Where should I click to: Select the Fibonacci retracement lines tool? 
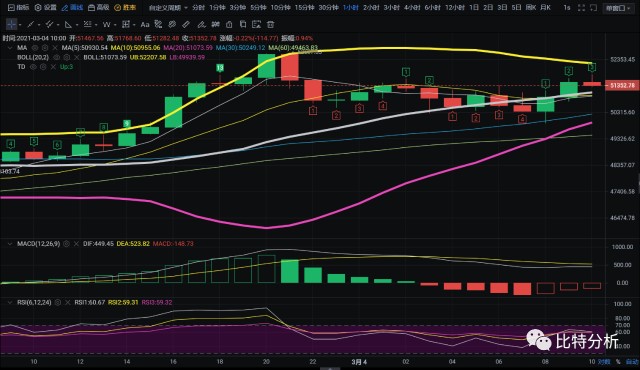[x=87, y=24]
